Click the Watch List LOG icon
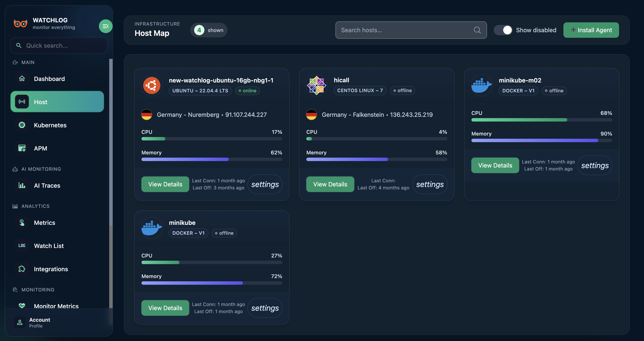644x341 pixels. point(22,246)
